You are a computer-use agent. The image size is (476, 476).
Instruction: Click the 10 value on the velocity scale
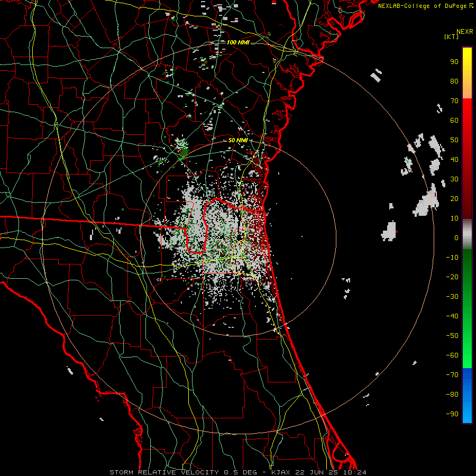pyautogui.click(x=454, y=218)
